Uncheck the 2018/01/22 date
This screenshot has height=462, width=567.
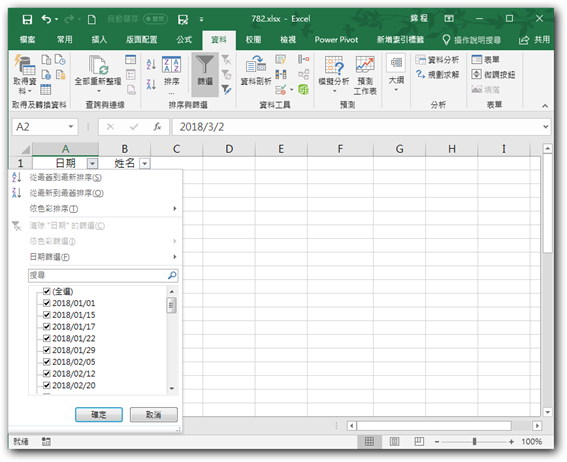pyautogui.click(x=46, y=338)
